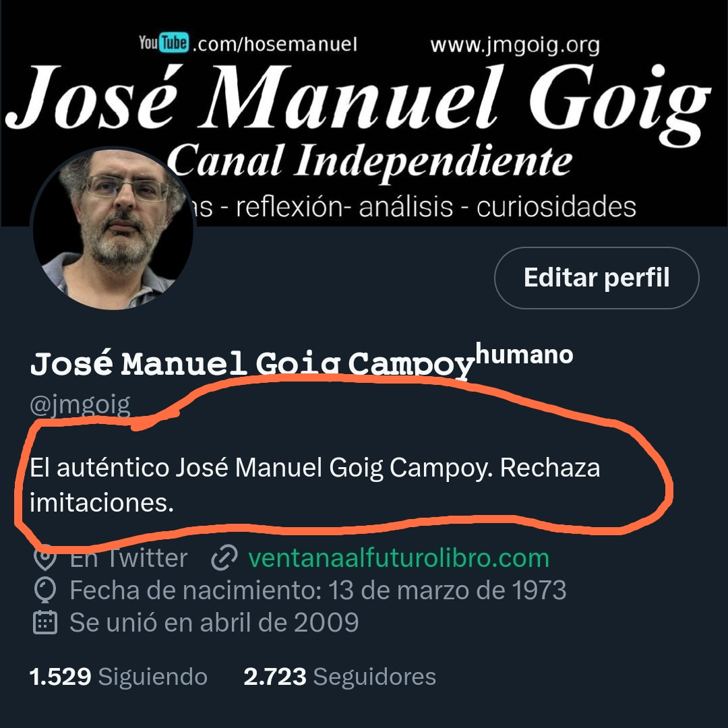Image resolution: width=728 pixels, height=728 pixels.
Task: Open the 1.529 Siguiendo list
Action: (x=119, y=677)
